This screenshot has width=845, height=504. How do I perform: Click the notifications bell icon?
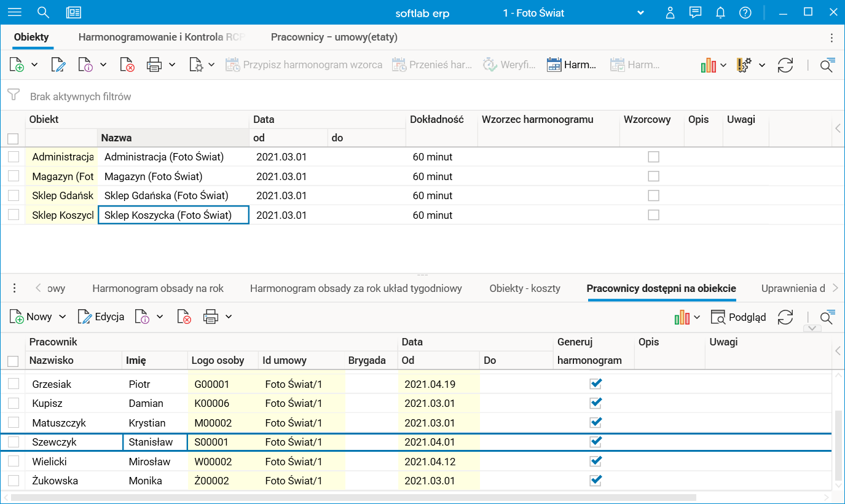click(721, 12)
